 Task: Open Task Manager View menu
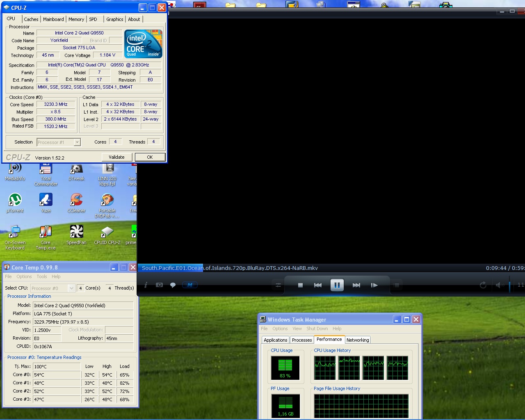tap(297, 329)
